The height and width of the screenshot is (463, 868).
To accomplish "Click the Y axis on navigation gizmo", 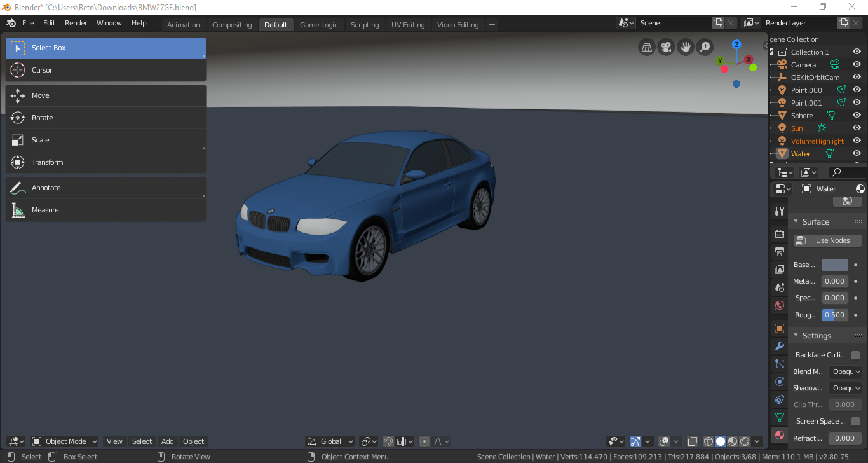I will click(x=721, y=61).
